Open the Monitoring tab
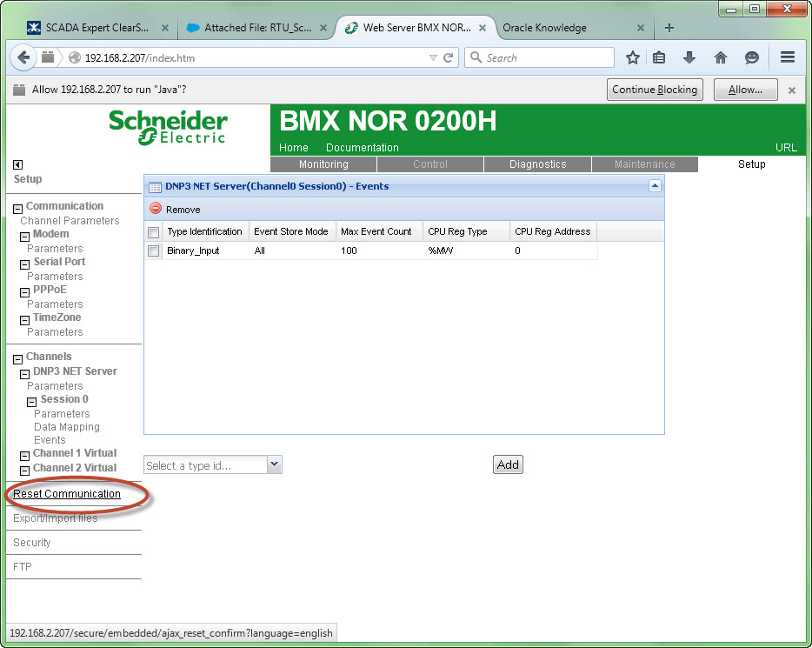This screenshot has width=812, height=648. pos(323,164)
